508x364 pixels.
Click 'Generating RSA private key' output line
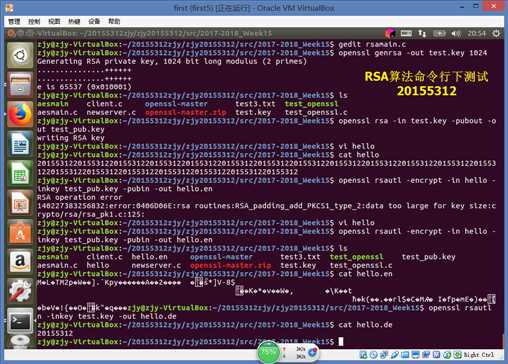pos(172,61)
